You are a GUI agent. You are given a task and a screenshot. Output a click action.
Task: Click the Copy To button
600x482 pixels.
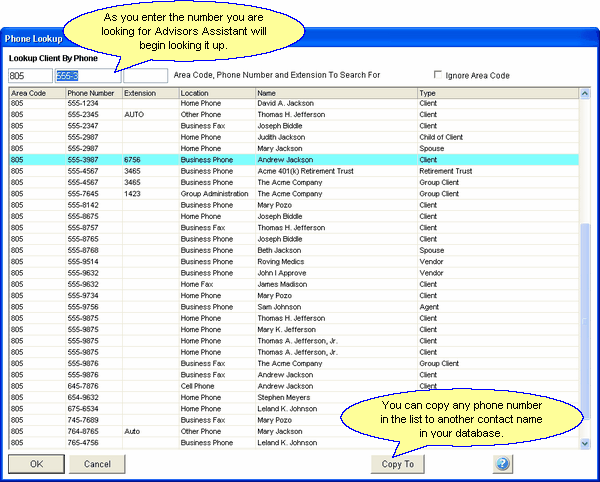(x=397, y=464)
